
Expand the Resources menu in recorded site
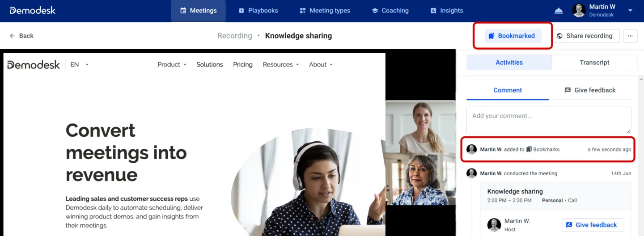[281, 64]
